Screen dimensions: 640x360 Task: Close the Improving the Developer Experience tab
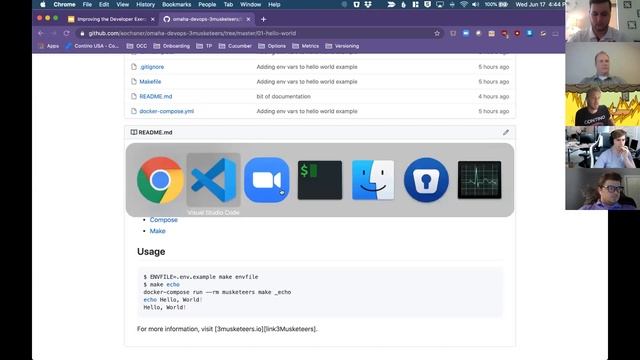coord(153,19)
